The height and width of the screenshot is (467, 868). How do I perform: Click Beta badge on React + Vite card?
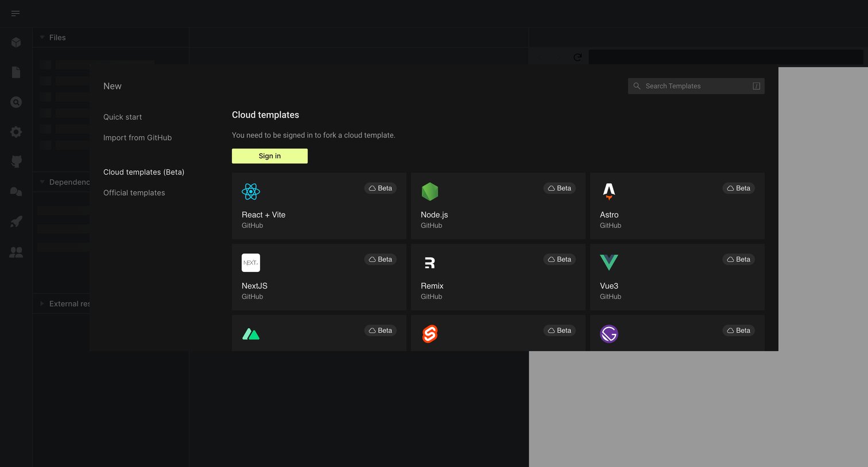(381, 188)
